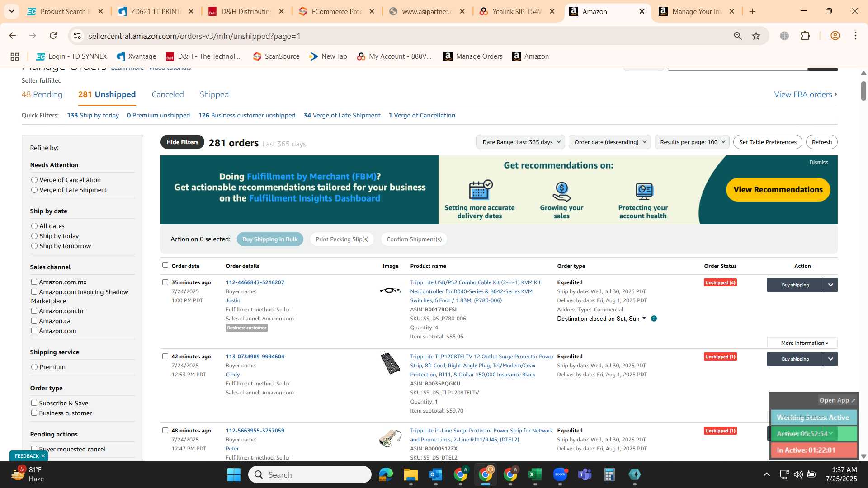Tick the select-all orders checkbox in header

coord(165,265)
